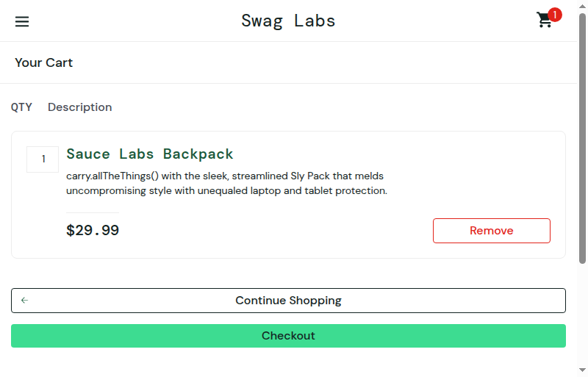Click the Checkout button

tap(288, 336)
